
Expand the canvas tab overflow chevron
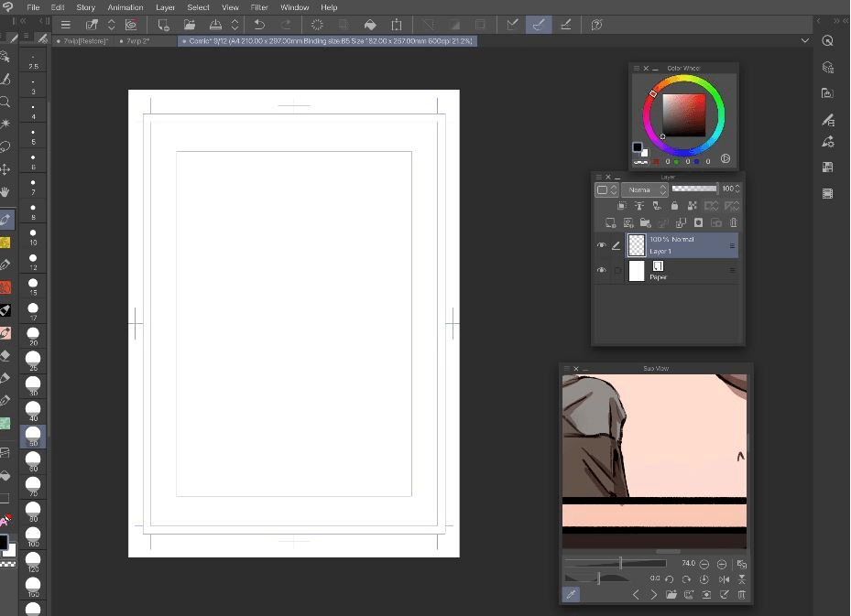pos(805,41)
